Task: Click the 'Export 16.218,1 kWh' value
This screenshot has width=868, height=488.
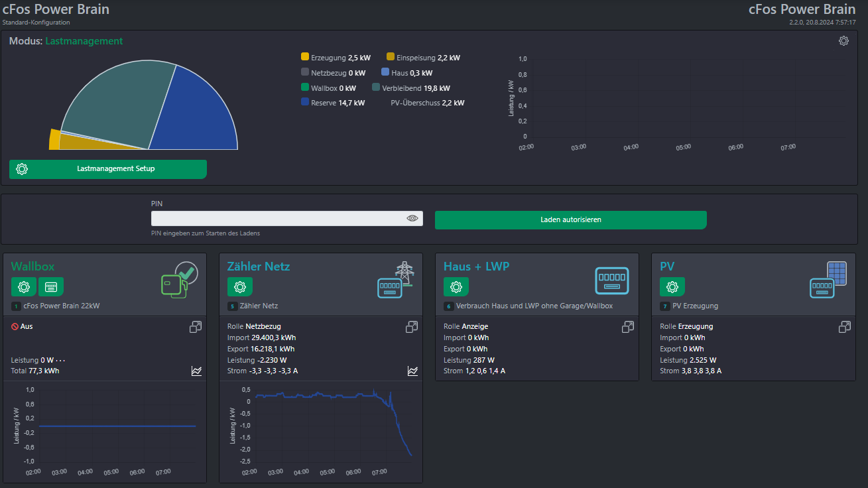Action: (261, 349)
